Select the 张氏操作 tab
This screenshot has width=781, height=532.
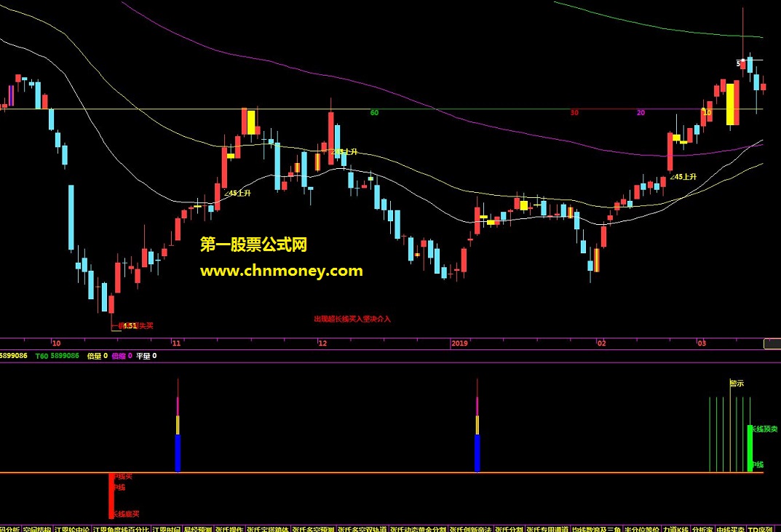(x=229, y=529)
